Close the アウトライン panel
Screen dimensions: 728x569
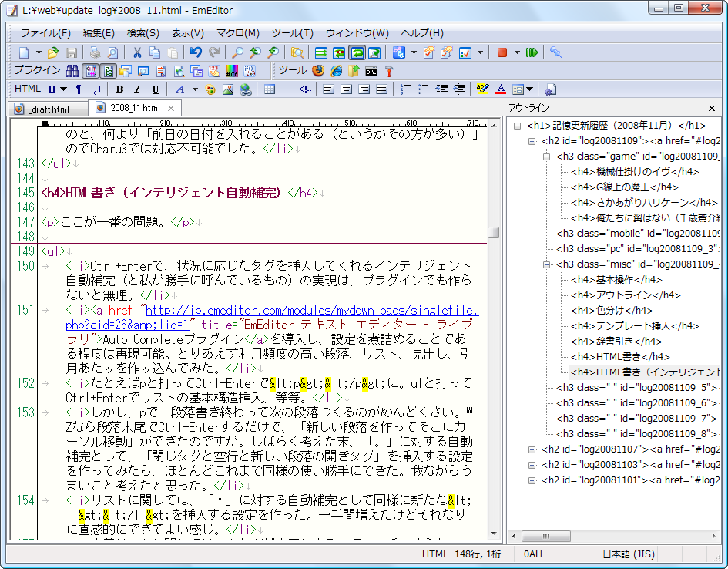coord(712,108)
